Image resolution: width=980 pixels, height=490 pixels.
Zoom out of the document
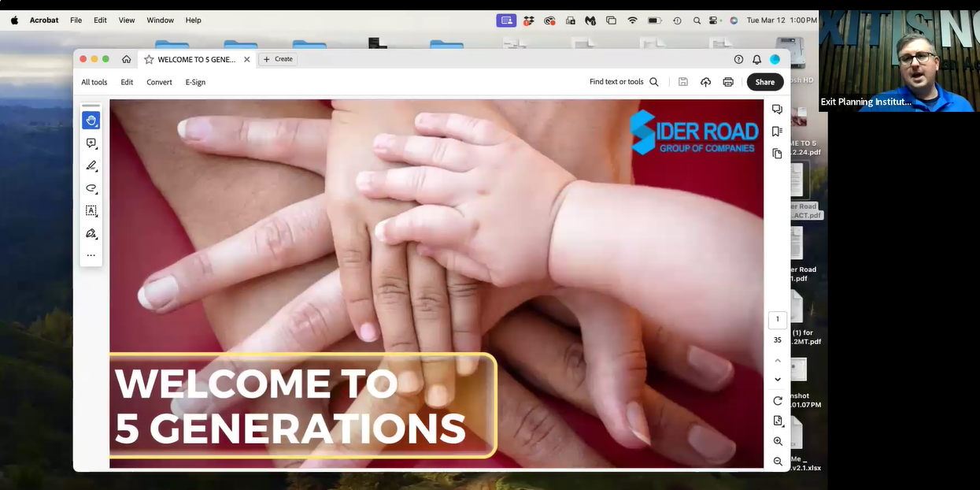click(x=778, y=462)
